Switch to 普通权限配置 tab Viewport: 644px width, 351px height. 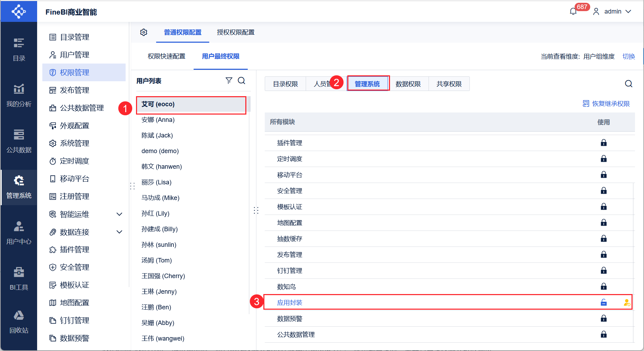click(183, 32)
